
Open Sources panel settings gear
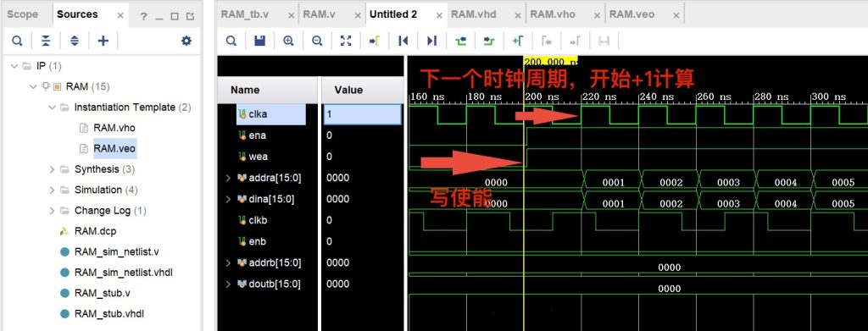[x=186, y=41]
